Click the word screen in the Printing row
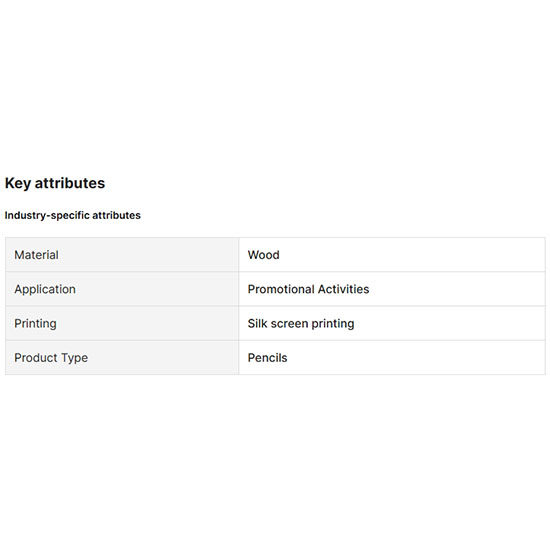 coord(289,324)
